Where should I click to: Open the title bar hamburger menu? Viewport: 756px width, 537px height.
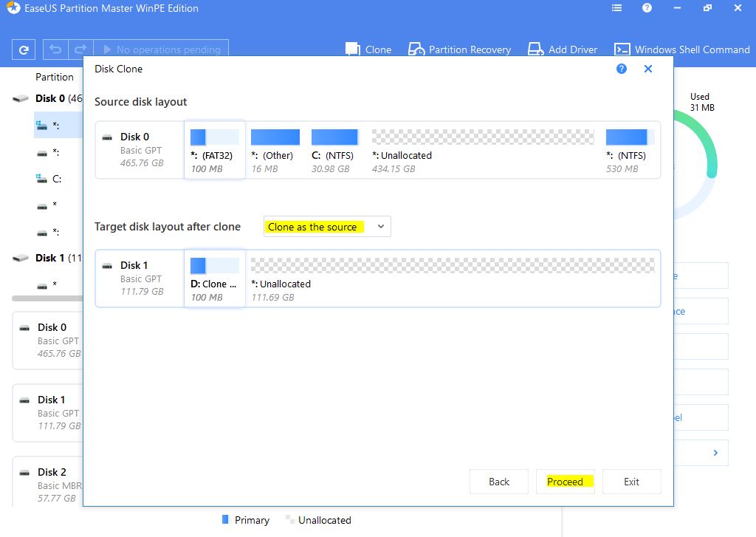tap(617, 9)
